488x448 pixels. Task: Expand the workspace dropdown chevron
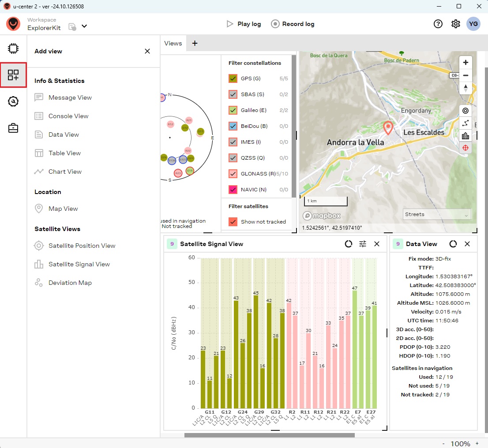point(84,26)
